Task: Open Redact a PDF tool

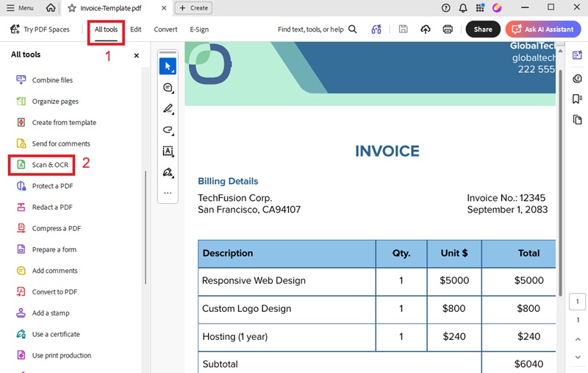Action: coord(44,207)
